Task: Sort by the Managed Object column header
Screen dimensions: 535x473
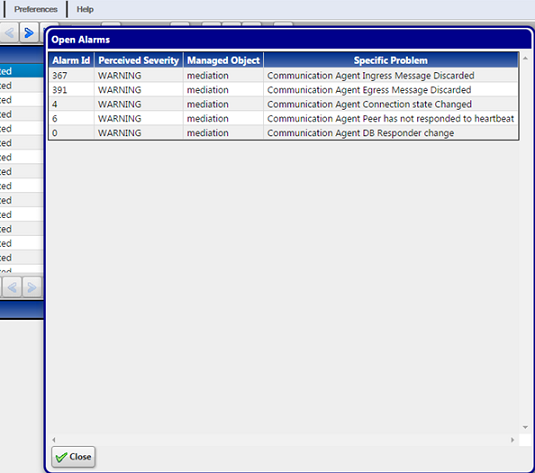Action: pos(223,60)
